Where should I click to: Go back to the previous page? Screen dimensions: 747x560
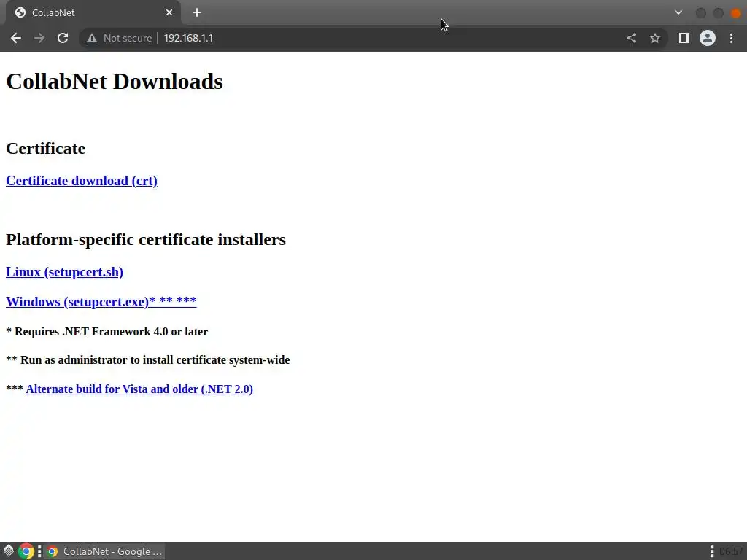pyautogui.click(x=16, y=38)
